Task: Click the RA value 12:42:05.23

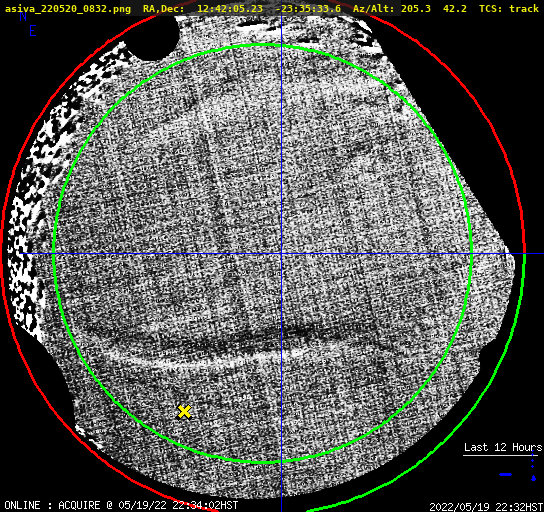Action: pyautogui.click(x=230, y=8)
